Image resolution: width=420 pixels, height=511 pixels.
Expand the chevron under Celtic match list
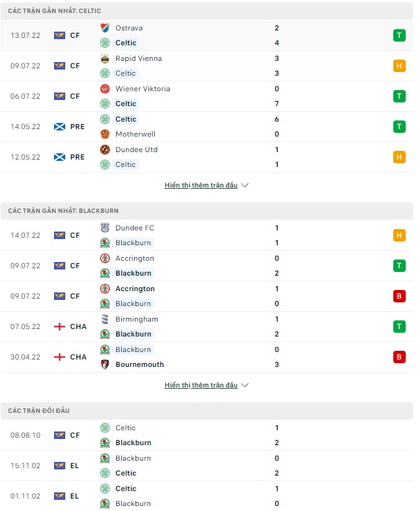tap(245, 184)
